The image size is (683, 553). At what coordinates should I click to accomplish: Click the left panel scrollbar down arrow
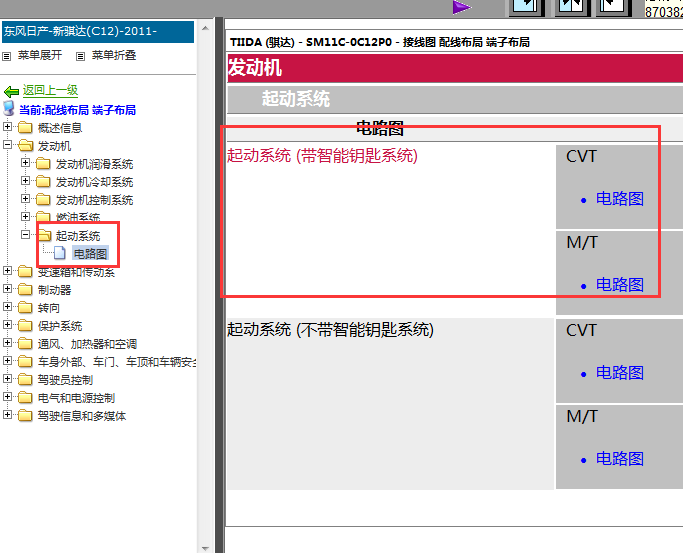[x=206, y=546]
